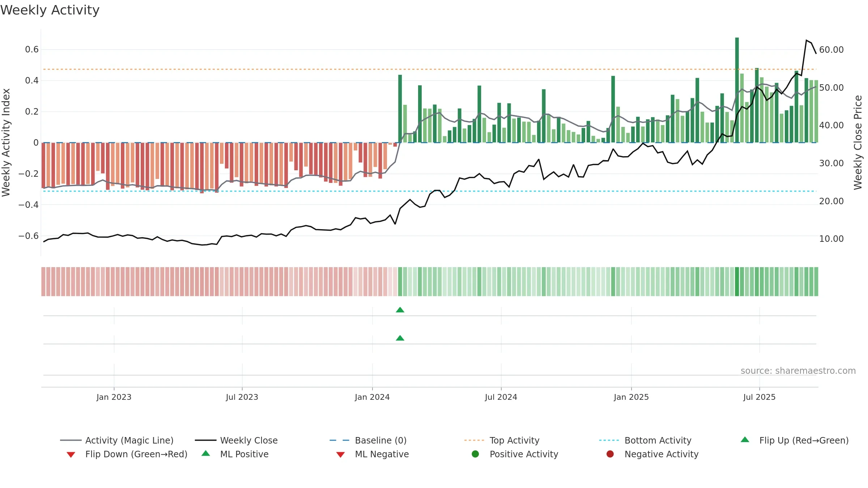The height and width of the screenshot is (488, 868).
Task: Click the Jan 2023 axis label
Action: pyautogui.click(x=114, y=397)
